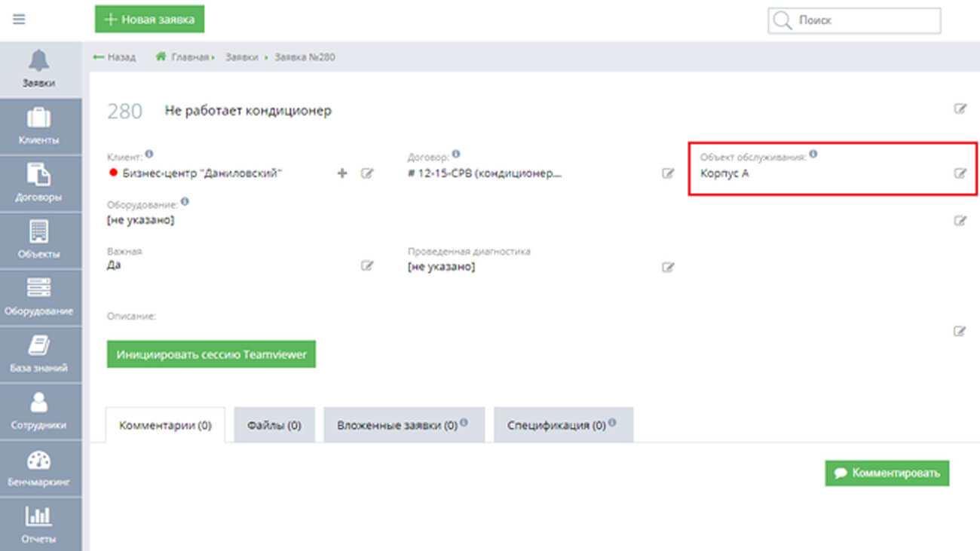
Task: Select Оборудование in the sidebar
Action: click(39, 297)
